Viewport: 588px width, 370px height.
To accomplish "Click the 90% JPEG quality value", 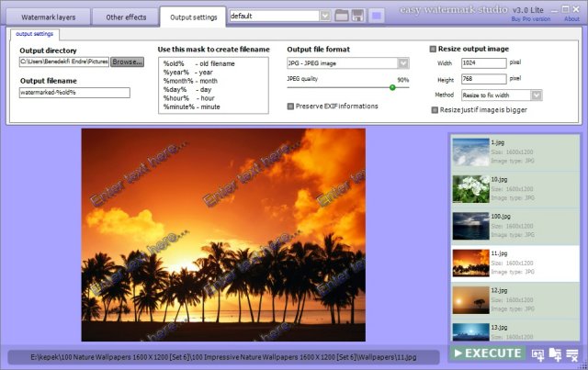I will pyautogui.click(x=403, y=80).
